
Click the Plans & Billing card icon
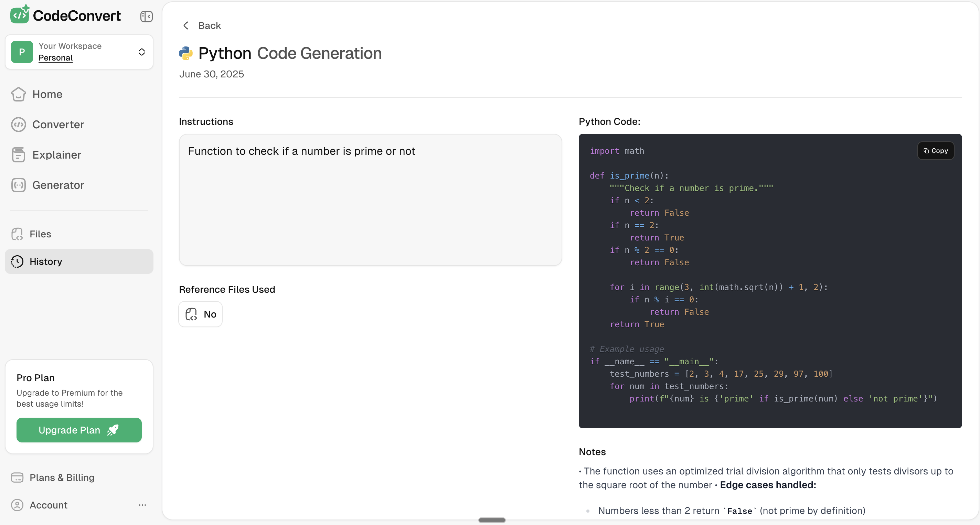pyautogui.click(x=17, y=478)
